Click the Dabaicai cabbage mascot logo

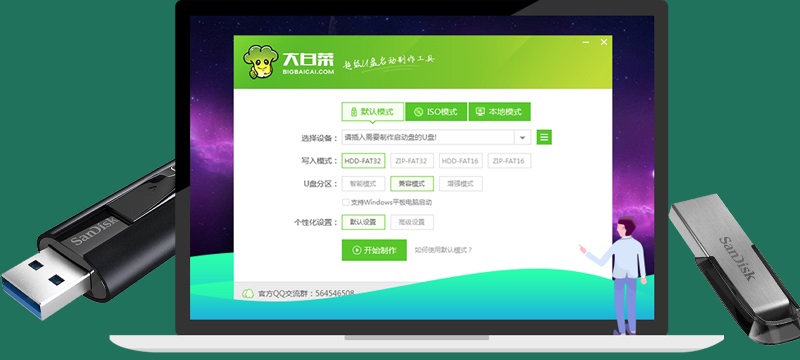[x=260, y=61]
